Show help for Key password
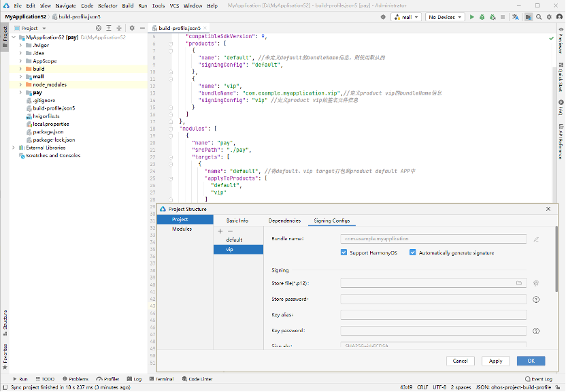This screenshot has width=566, height=392. [536, 331]
